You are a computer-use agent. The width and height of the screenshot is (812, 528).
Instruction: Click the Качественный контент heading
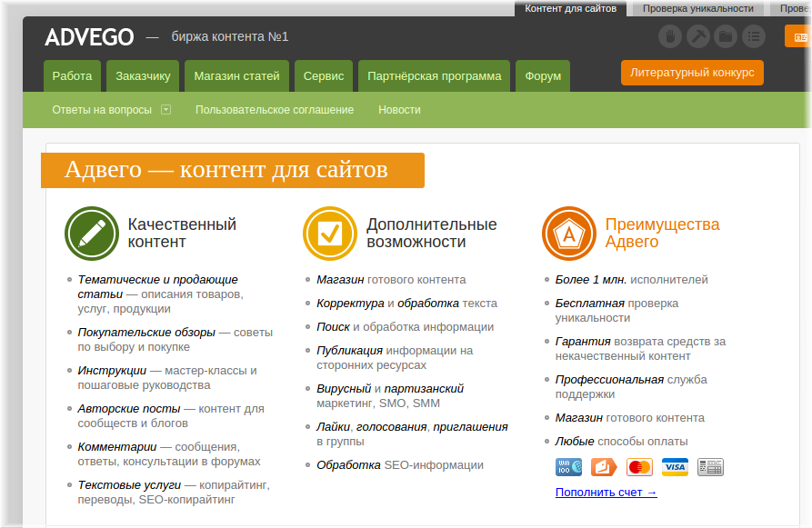point(182,233)
